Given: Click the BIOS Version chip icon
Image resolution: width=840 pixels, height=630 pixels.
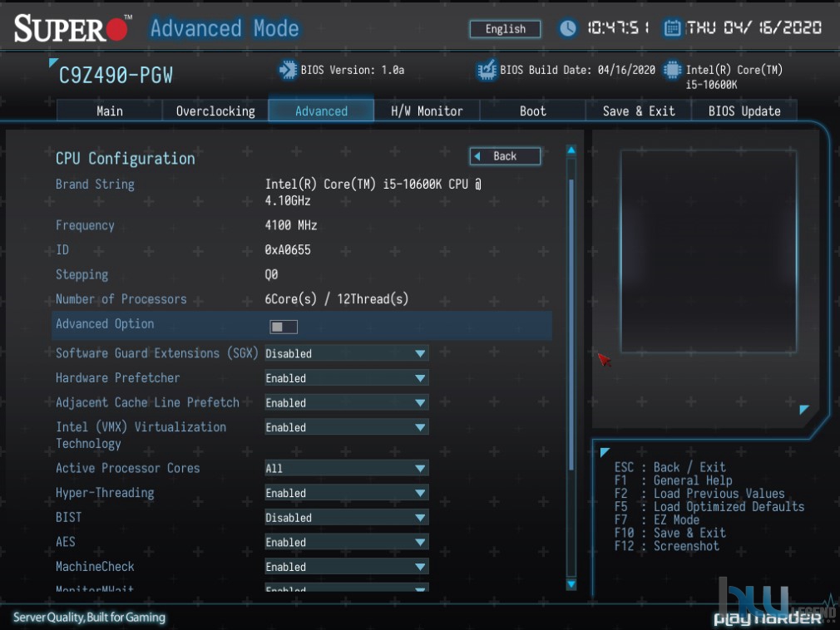Looking at the screenshot, I should coord(288,70).
